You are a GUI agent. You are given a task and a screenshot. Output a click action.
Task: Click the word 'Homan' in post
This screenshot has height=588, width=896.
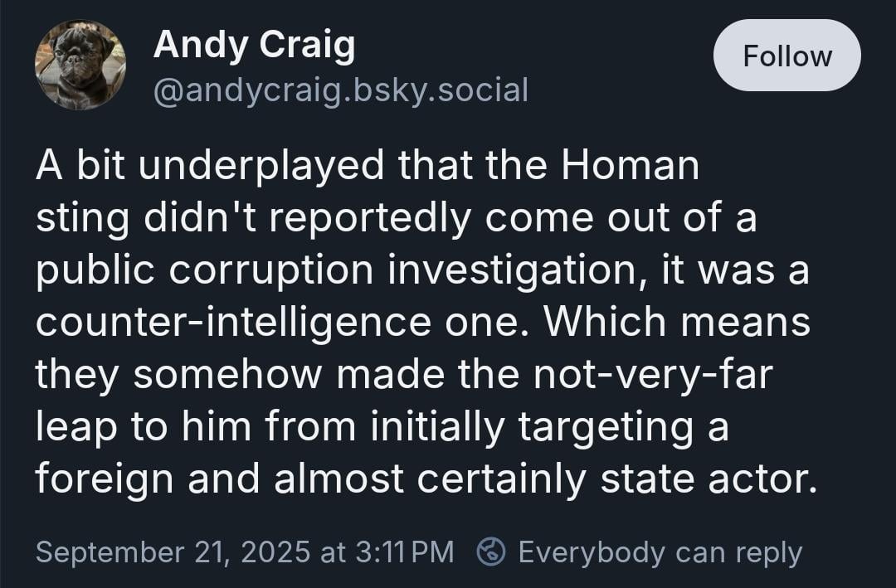click(x=630, y=165)
